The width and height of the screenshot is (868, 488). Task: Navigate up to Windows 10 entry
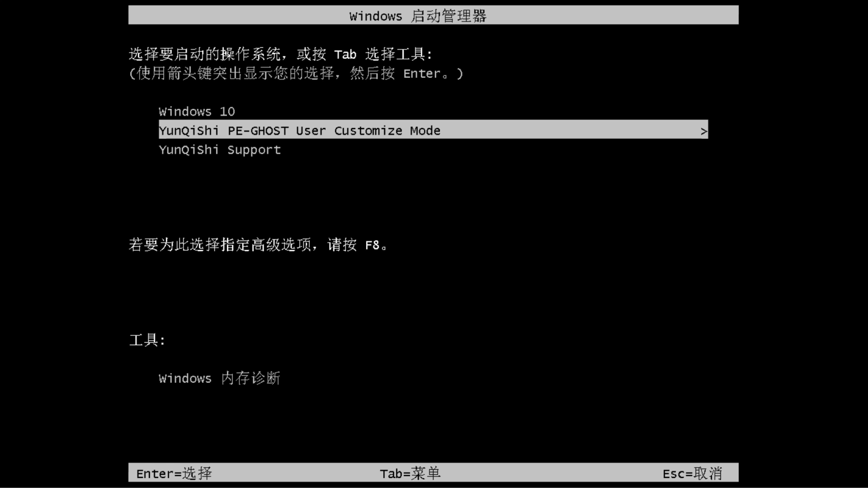click(x=197, y=111)
